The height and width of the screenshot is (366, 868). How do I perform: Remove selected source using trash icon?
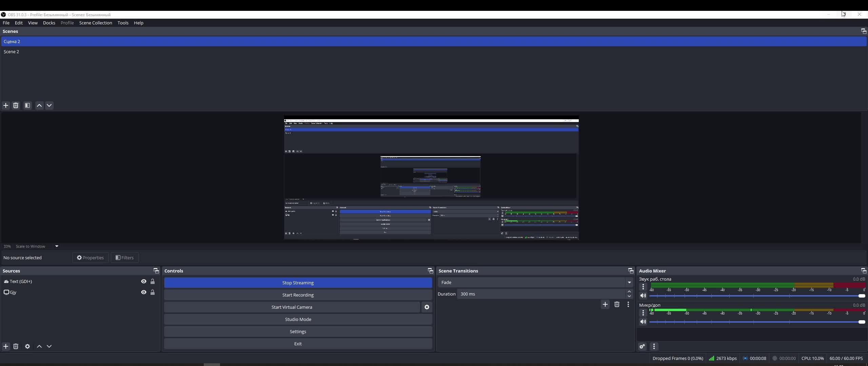click(x=16, y=346)
